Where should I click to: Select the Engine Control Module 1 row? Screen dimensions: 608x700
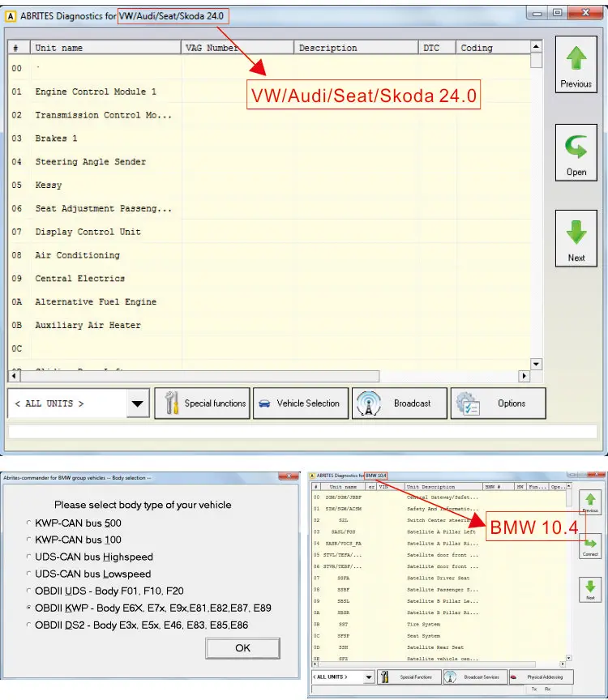[x=269, y=92]
